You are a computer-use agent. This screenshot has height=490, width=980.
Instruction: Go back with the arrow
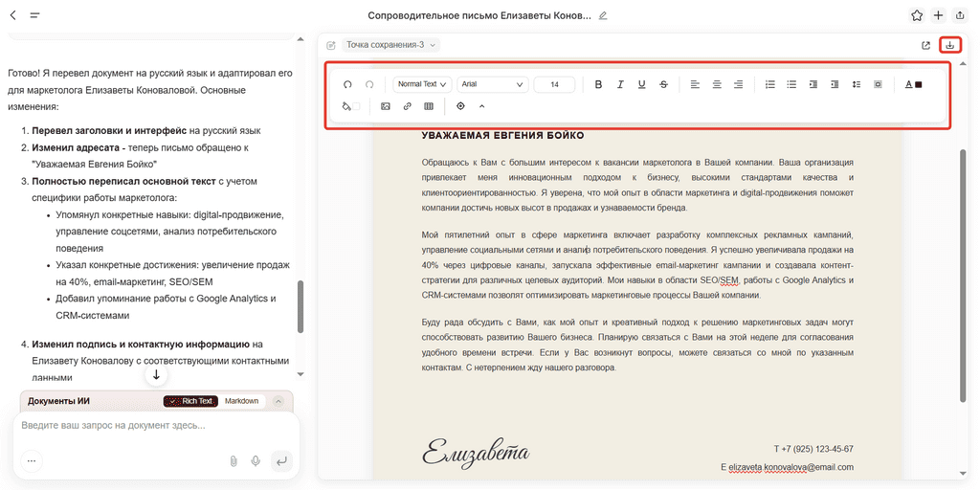click(x=13, y=15)
